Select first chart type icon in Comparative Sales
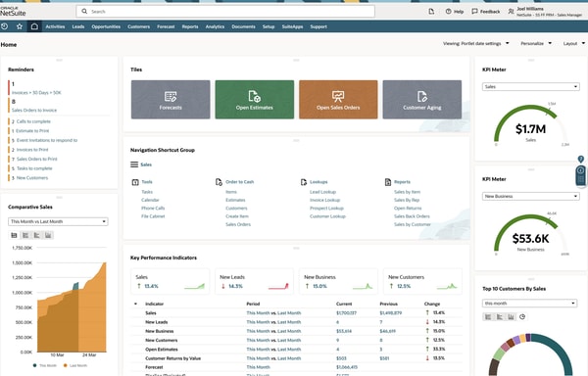The image size is (588, 376). pos(14,235)
